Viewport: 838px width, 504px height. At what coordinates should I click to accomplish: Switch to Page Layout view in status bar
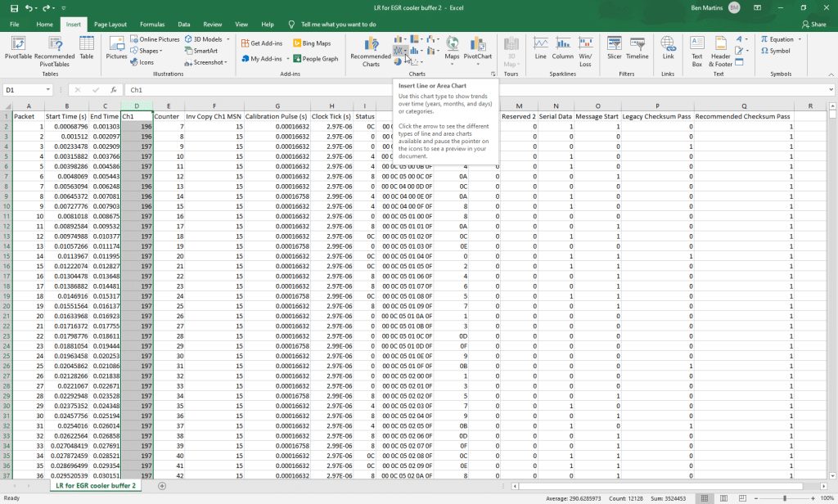(723, 498)
